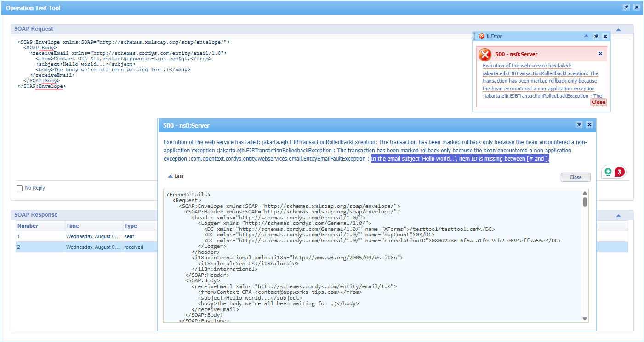
Task: Pin the 500 - ns0:Server dialog
Action: pyautogui.click(x=579, y=125)
